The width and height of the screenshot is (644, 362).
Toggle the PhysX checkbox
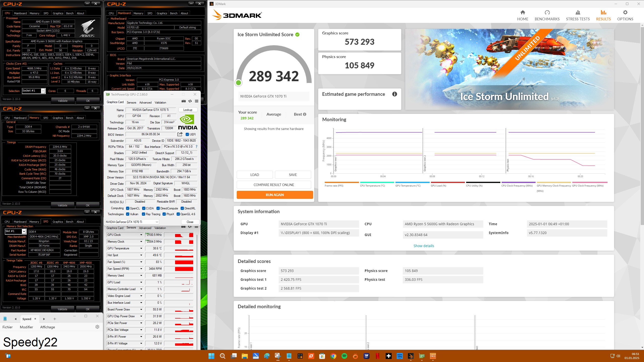164,214
